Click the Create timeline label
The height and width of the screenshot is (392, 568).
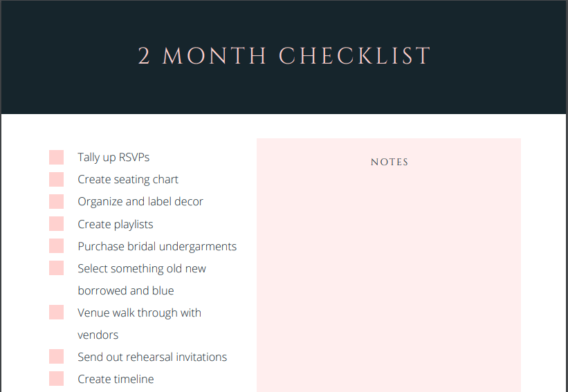click(116, 380)
